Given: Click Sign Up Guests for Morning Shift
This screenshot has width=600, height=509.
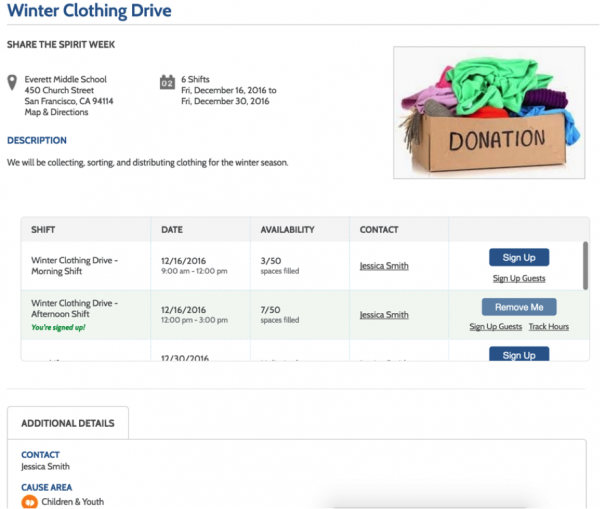Looking at the screenshot, I should click(x=519, y=278).
